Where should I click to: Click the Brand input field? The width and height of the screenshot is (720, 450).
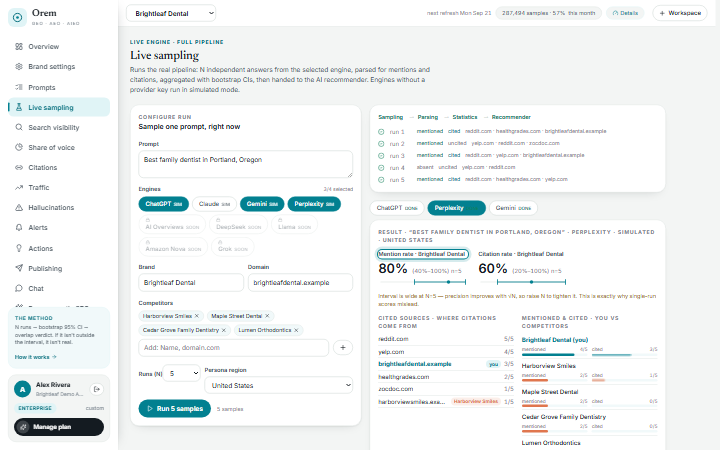pyautogui.click(x=191, y=282)
